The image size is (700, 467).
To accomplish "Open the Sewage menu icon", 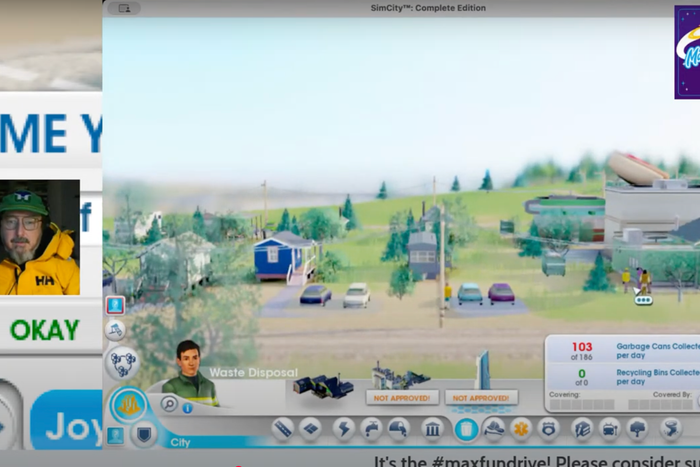I will (x=399, y=429).
